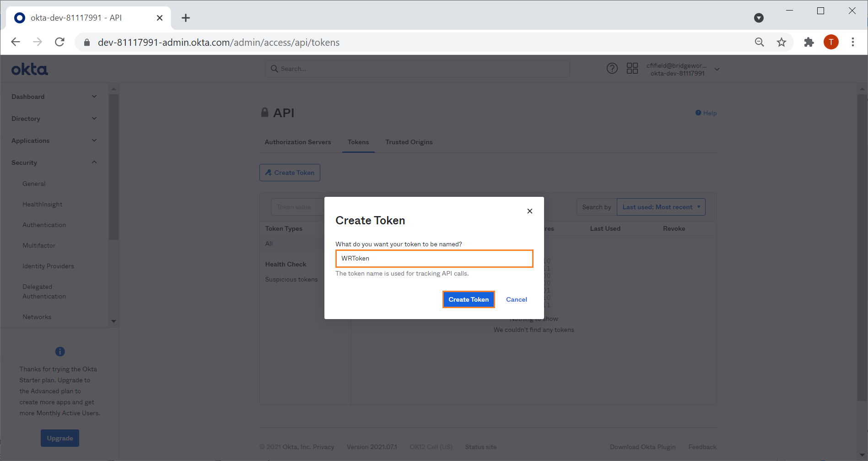
Task: Go forward in browser history
Action: [38, 42]
